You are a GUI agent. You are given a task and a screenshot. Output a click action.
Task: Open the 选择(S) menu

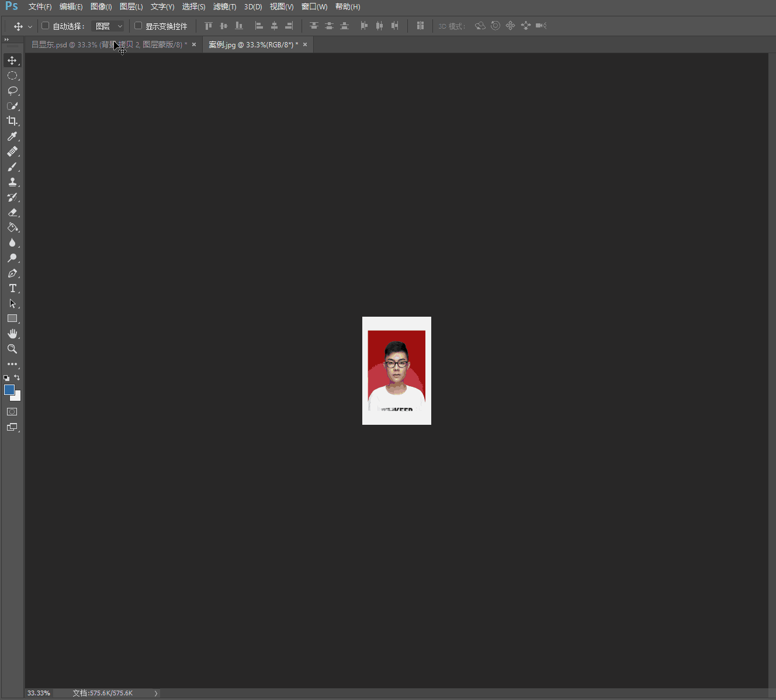[x=193, y=7]
